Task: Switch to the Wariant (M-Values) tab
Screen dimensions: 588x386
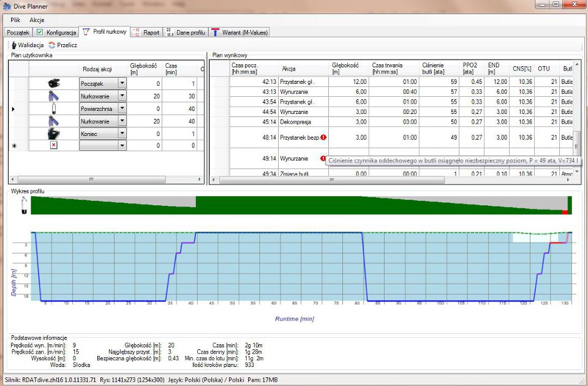Action: click(x=239, y=32)
